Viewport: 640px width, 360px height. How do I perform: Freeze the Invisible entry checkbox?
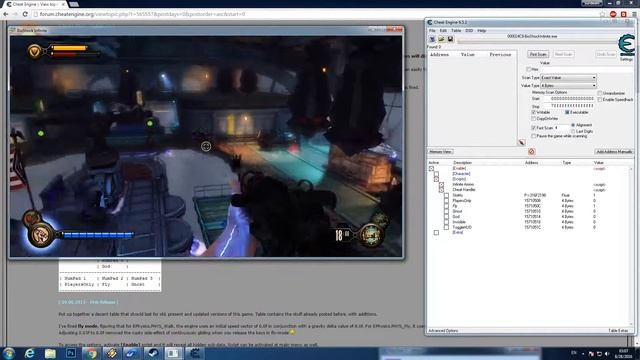446,222
